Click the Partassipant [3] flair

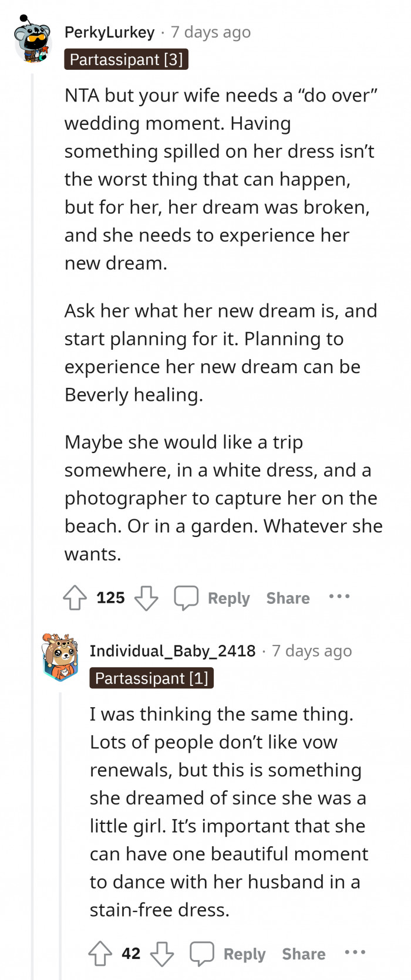pos(126,59)
